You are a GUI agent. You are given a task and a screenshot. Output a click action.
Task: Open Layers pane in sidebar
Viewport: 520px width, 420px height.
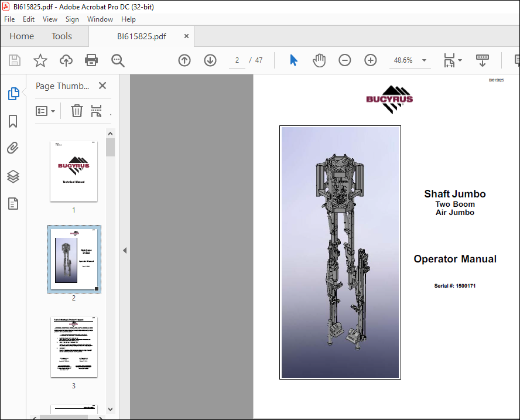13,176
